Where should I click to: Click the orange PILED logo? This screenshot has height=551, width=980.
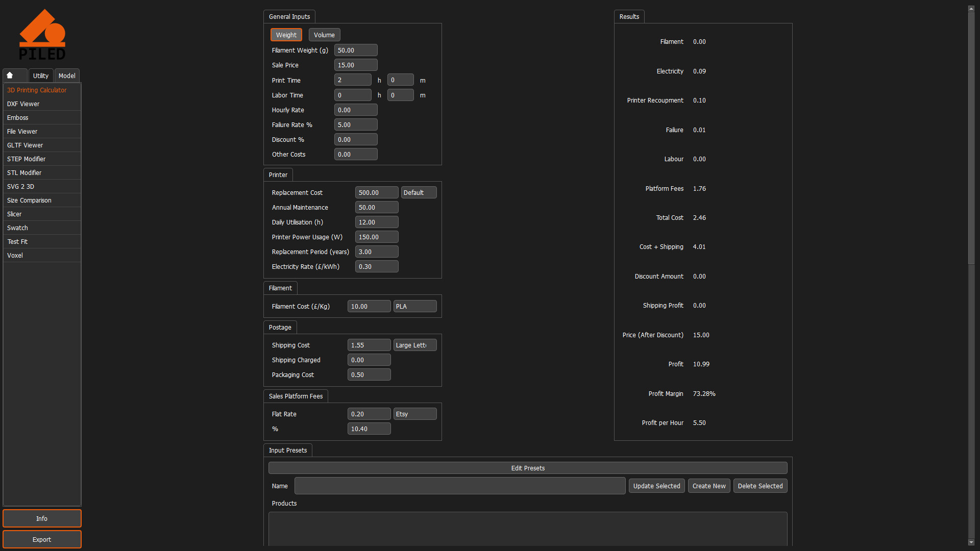point(42,34)
